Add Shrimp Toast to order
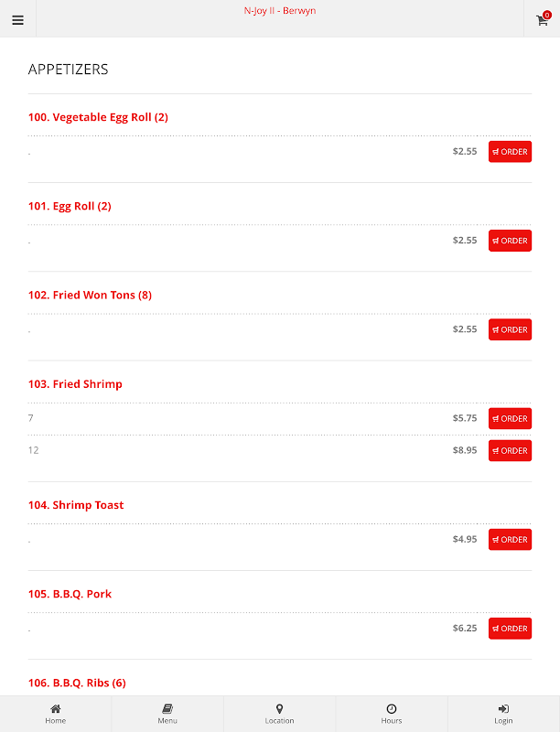The height and width of the screenshot is (732, 560). [x=510, y=540]
